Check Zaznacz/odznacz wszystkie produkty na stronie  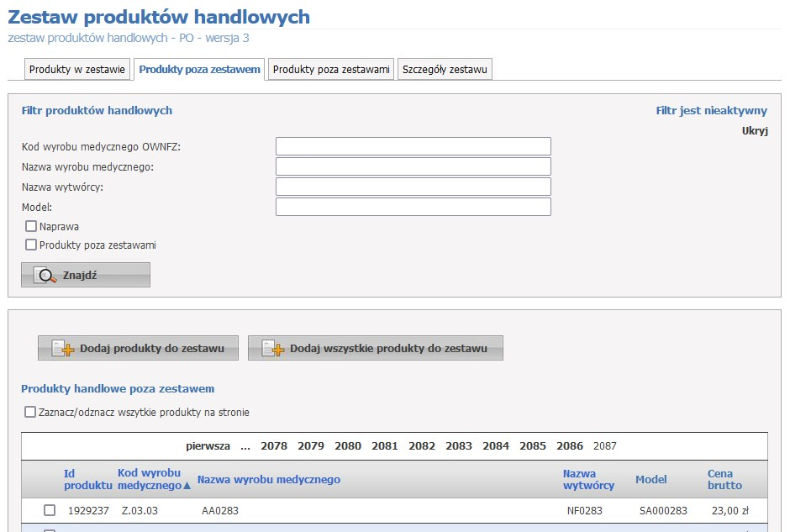tap(30, 413)
